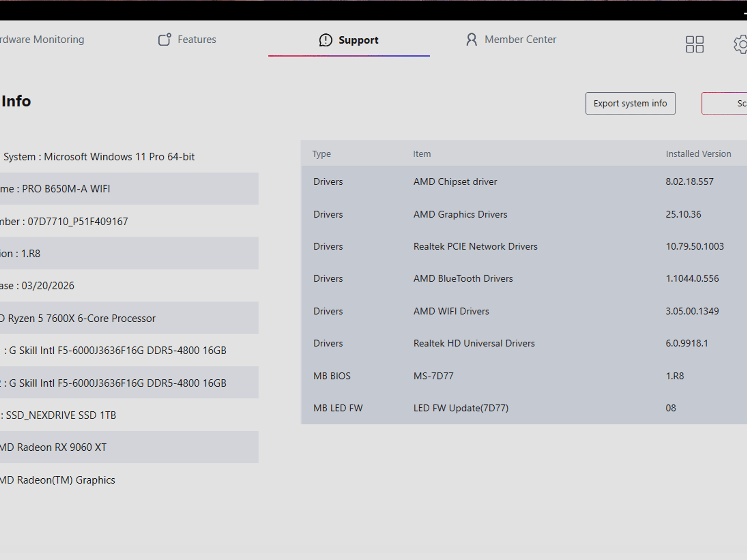Click the MB BIOS type cell
Image resolution: width=747 pixels, height=560 pixels.
pos(332,376)
